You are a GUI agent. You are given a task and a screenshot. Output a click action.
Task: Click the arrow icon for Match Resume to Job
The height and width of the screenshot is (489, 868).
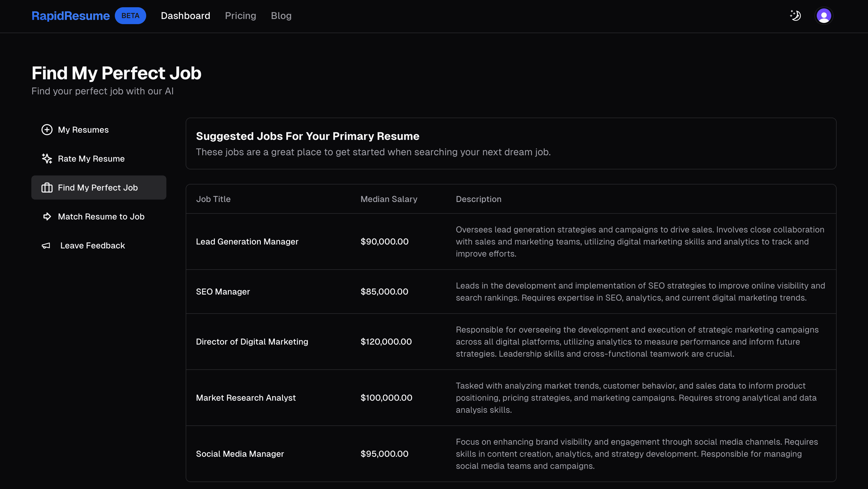[x=47, y=216]
